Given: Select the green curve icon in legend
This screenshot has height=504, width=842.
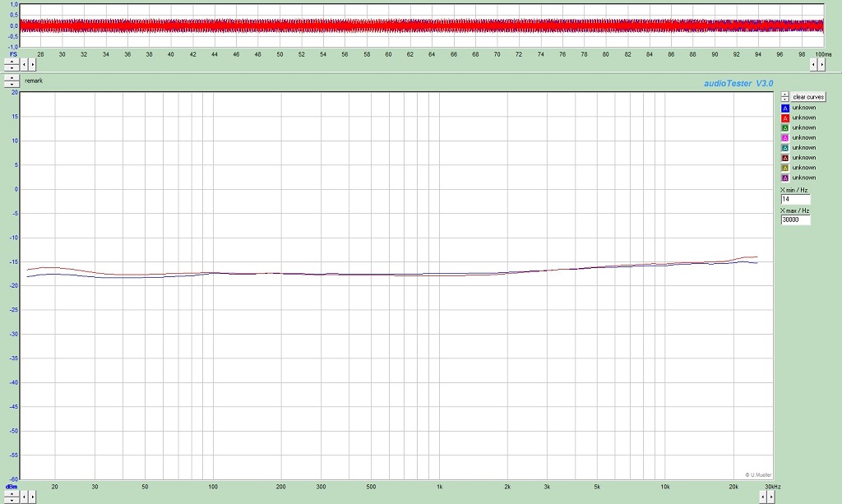Looking at the screenshot, I should coord(785,127).
